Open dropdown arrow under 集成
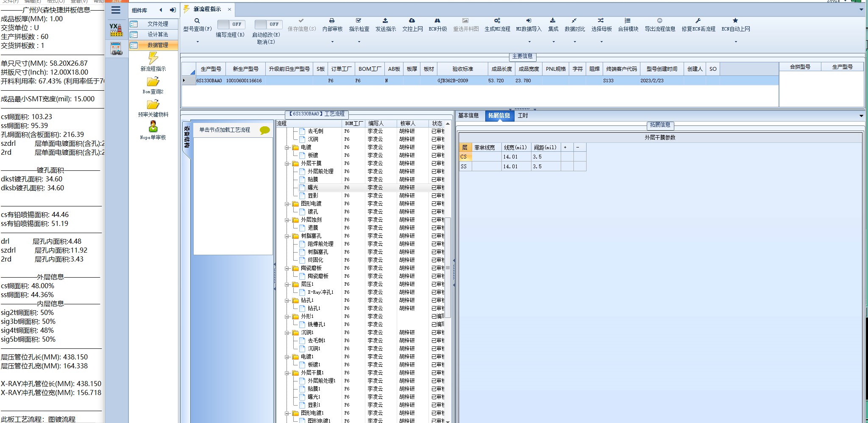The height and width of the screenshot is (423, 868). pyautogui.click(x=553, y=42)
